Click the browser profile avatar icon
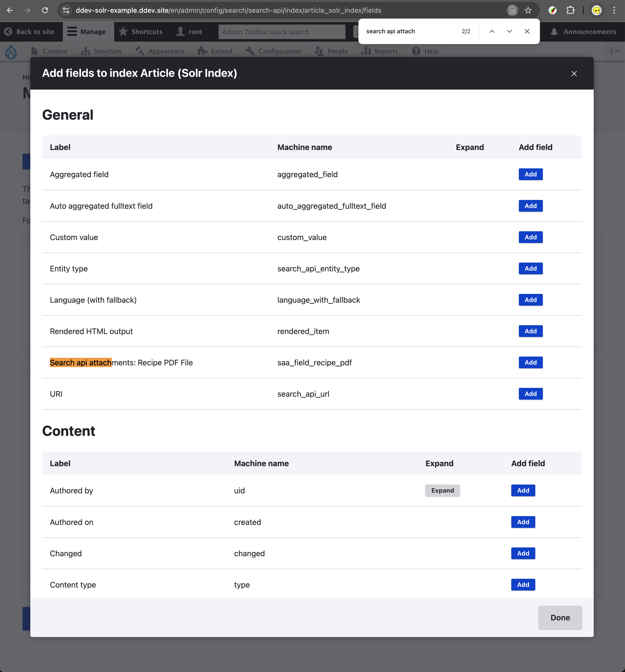625x672 pixels. [597, 10]
